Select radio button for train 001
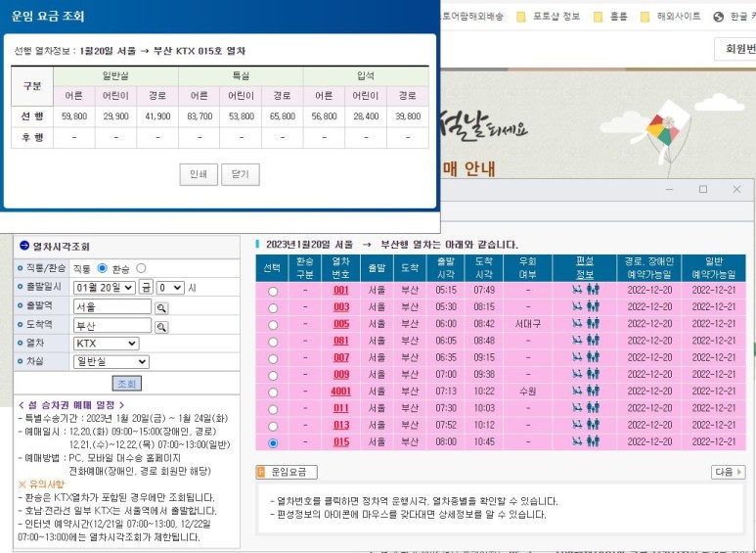The height and width of the screenshot is (553, 756). (273, 292)
